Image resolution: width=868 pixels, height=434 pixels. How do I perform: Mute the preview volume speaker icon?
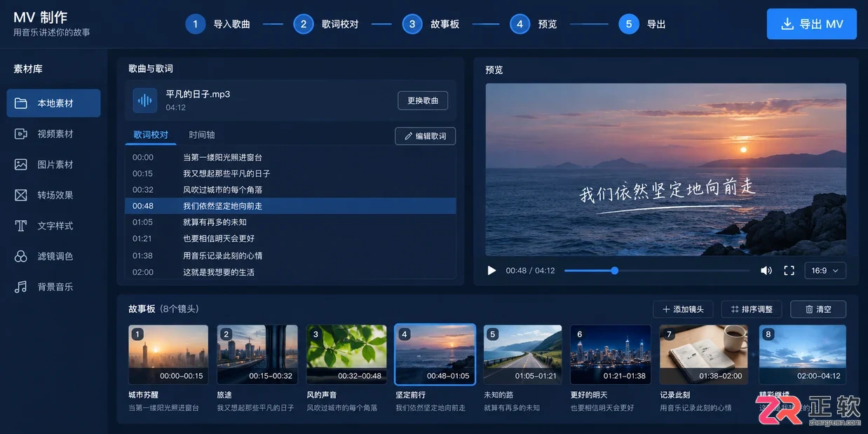[x=766, y=271]
